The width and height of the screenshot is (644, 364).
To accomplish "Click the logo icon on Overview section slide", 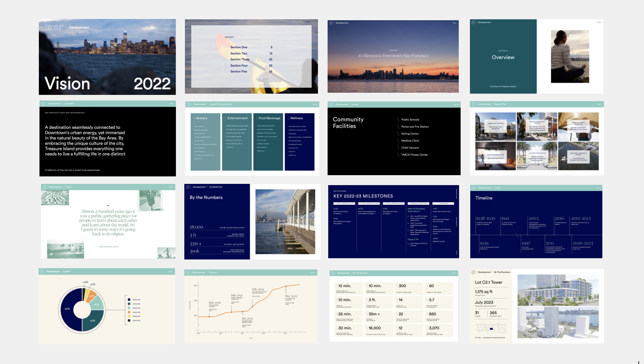I will [473, 22].
